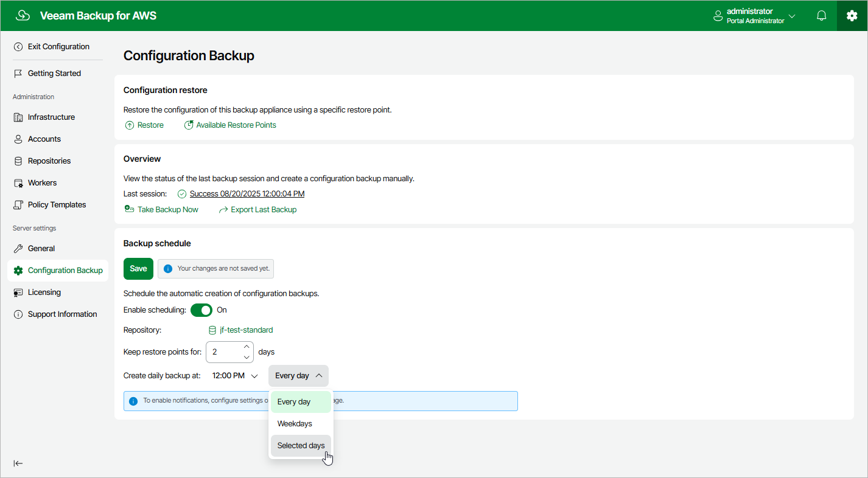868x478 pixels.
Task: Click the administrator user avatar icon
Action: pyautogui.click(x=718, y=16)
